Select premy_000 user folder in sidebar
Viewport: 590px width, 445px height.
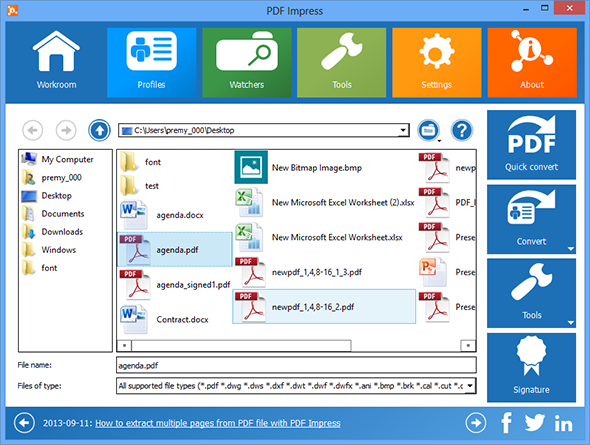point(52,178)
